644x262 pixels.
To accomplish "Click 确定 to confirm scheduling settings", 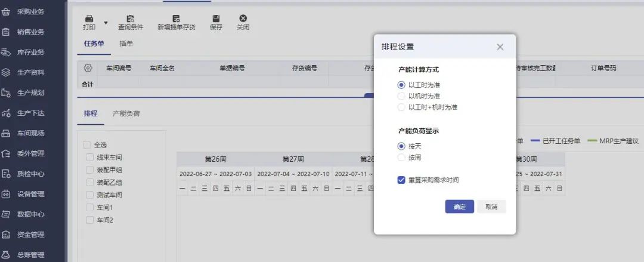I will tap(459, 206).
